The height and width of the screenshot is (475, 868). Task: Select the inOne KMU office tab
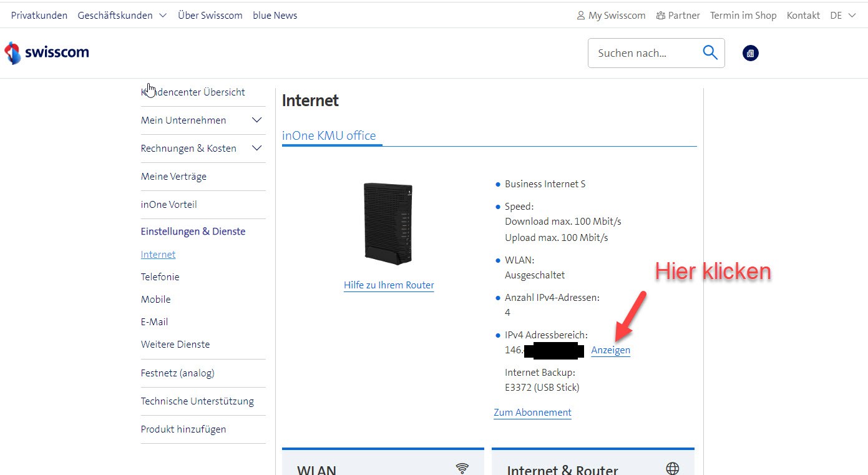tap(329, 135)
